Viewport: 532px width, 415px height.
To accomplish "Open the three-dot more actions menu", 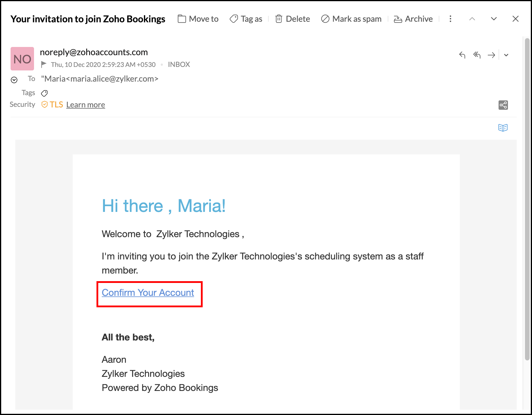I will coord(450,19).
